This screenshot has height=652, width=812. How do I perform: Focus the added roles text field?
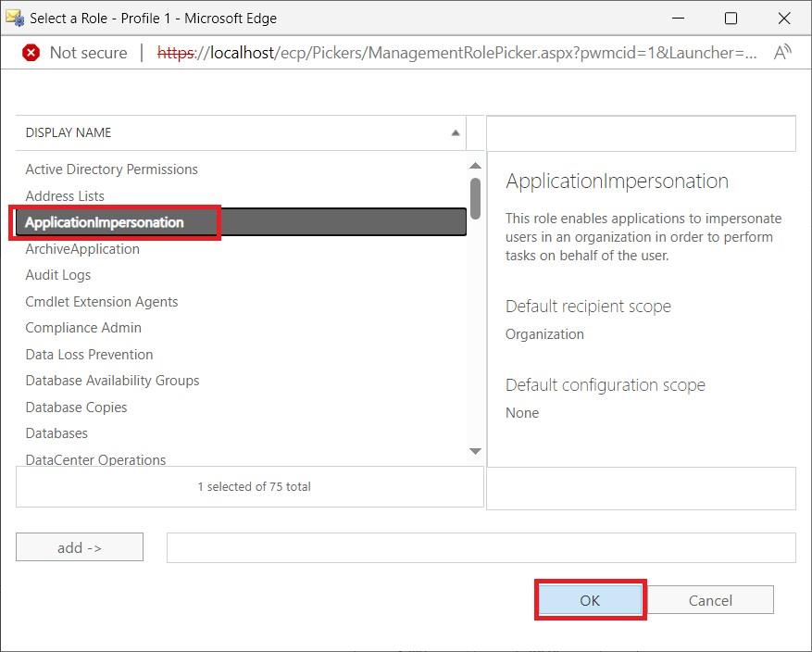[x=481, y=547]
